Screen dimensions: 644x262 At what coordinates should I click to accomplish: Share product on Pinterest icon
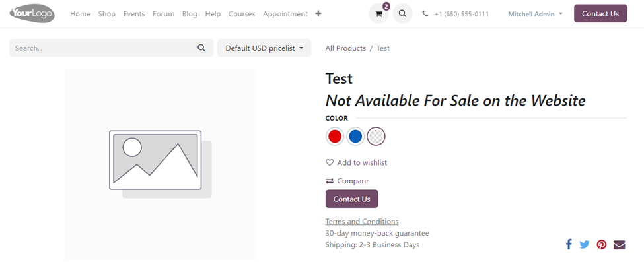point(602,245)
